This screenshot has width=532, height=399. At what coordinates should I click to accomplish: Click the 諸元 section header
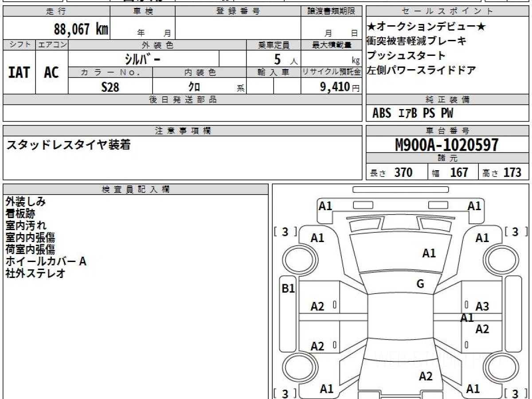tap(447, 158)
